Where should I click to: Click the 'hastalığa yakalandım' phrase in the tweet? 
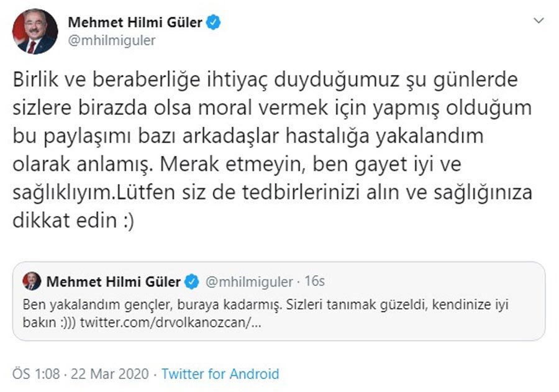[384, 136]
